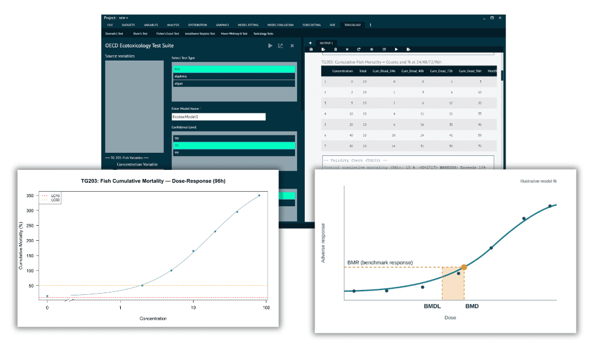Choose Jonckheere-Terpstra Test
This screenshot has width=607, height=364.
point(200,33)
